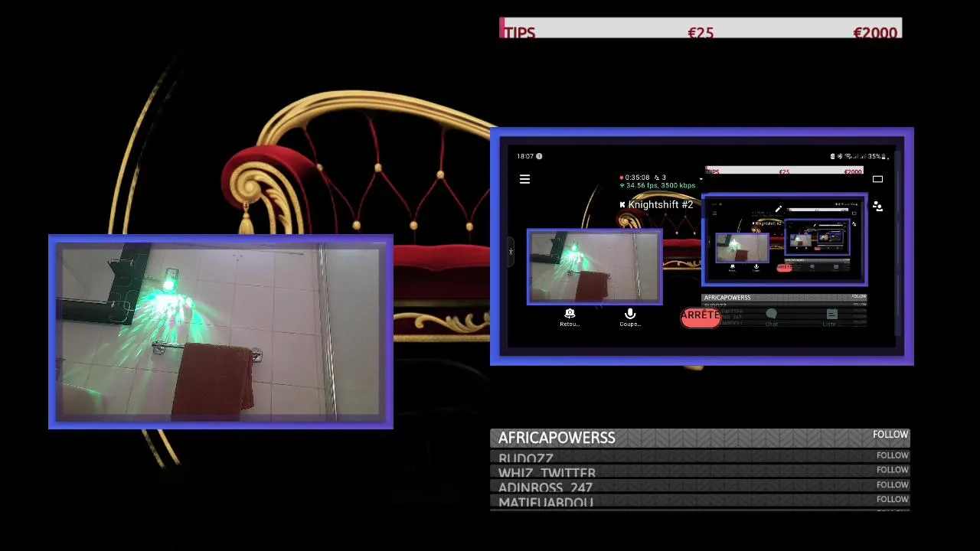The height and width of the screenshot is (551, 980).
Task: Follow WHIZ_TWITTER
Action: pos(893,470)
